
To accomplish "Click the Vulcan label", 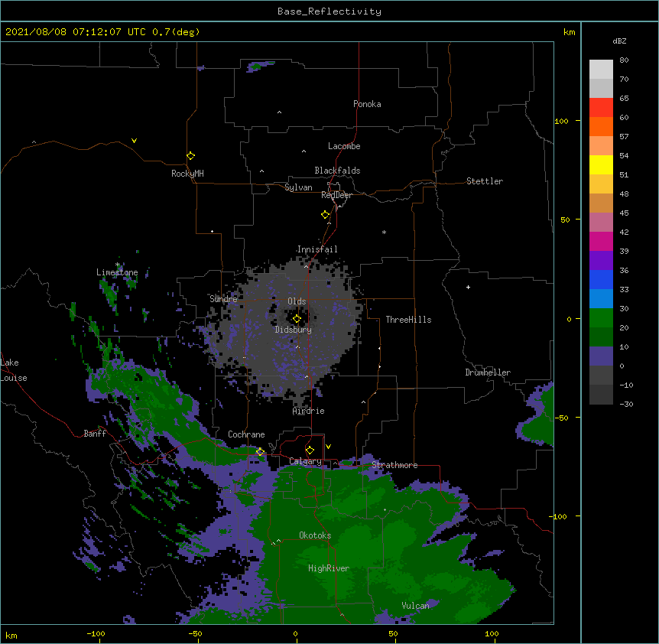I will pyautogui.click(x=415, y=606).
